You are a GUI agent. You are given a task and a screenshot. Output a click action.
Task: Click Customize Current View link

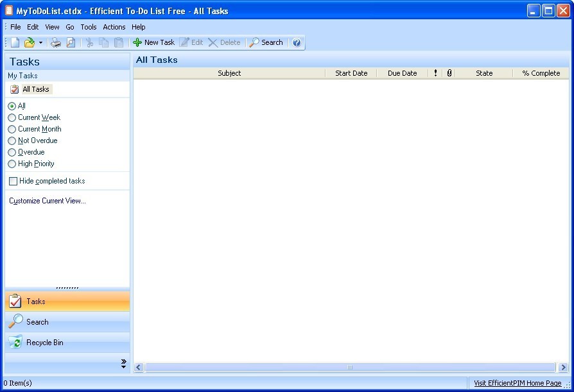click(47, 200)
